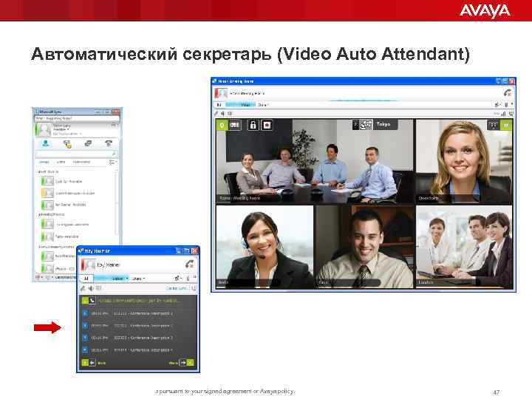
Task: Click the lock icon on meeting video toolbar
Action: pos(253,125)
